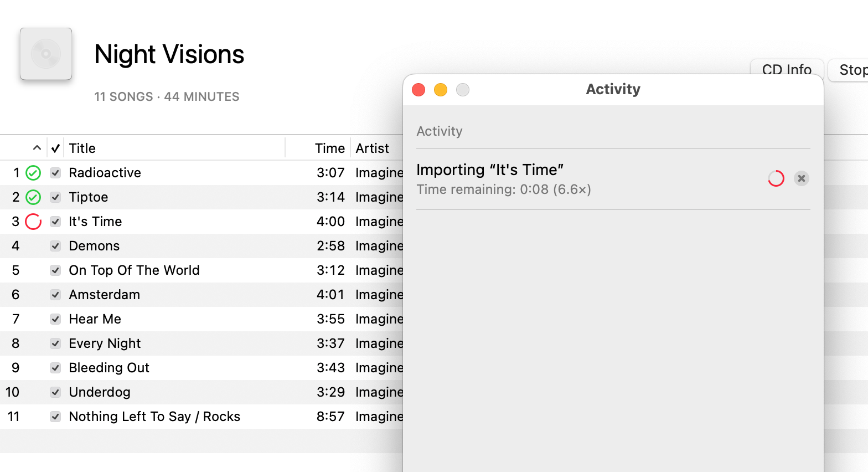The image size is (868, 472).
Task: Click the 3:14 time cell
Action: (x=330, y=197)
